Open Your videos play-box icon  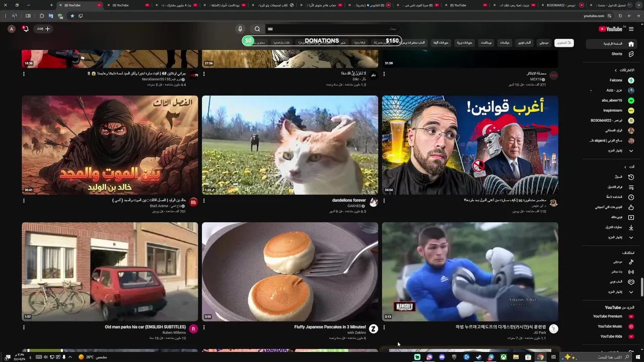pos(631,217)
